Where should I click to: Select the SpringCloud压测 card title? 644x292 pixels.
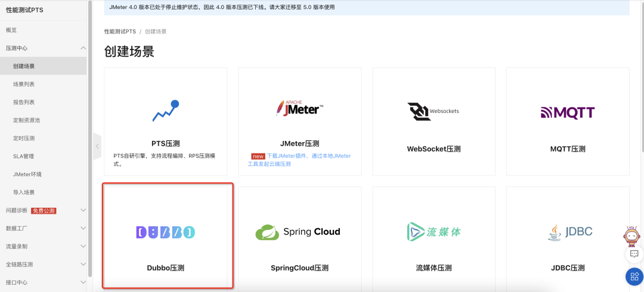[299, 268]
